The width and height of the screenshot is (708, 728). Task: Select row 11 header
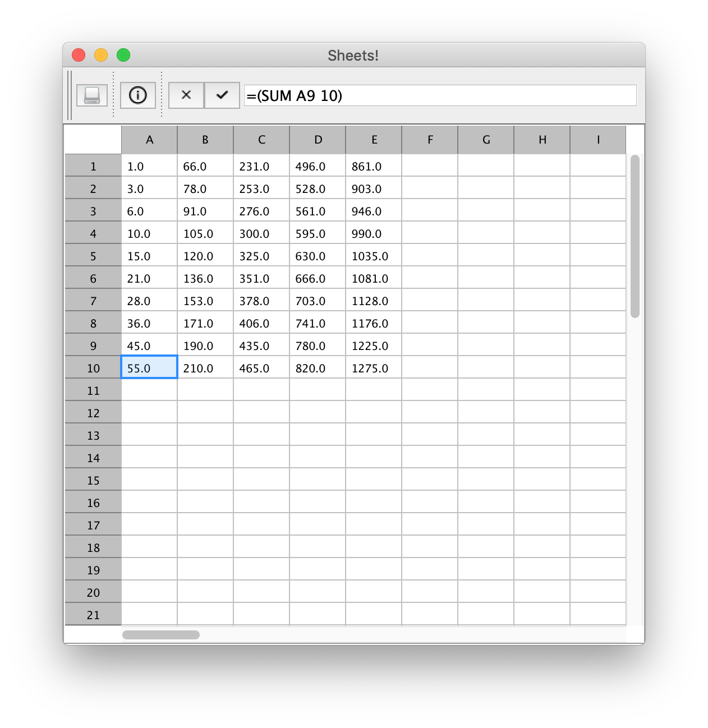point(93,390)
